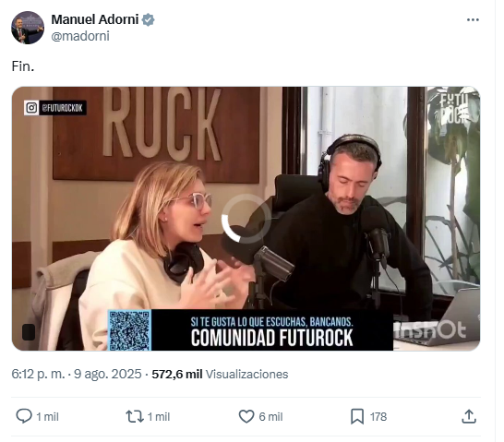
Task: Open the three-dots more options menu
Action: (x=473, y=20)
